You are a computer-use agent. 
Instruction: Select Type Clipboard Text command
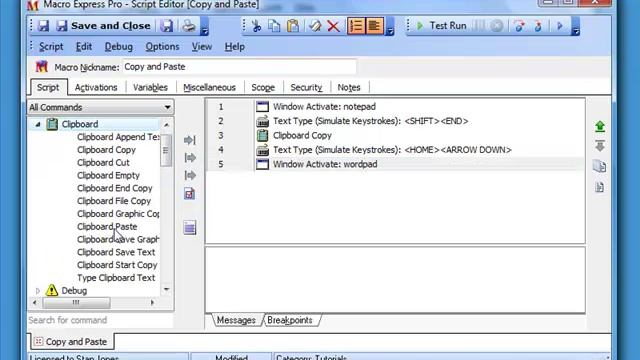[x=116, y=278]
